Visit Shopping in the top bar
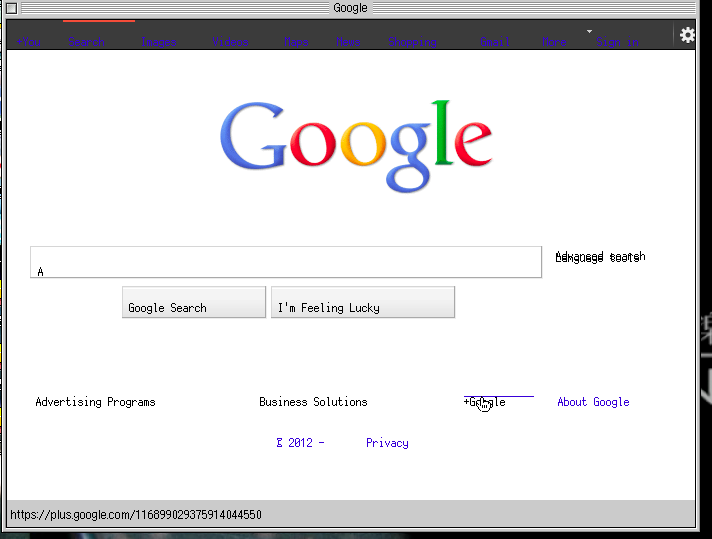The image size is (712, 539). [412, 42]
